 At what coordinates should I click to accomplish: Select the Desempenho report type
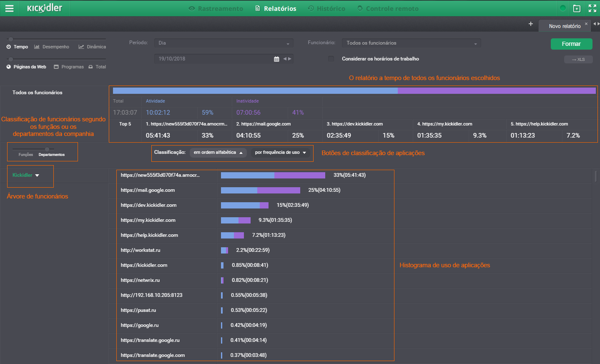[56, 47]
